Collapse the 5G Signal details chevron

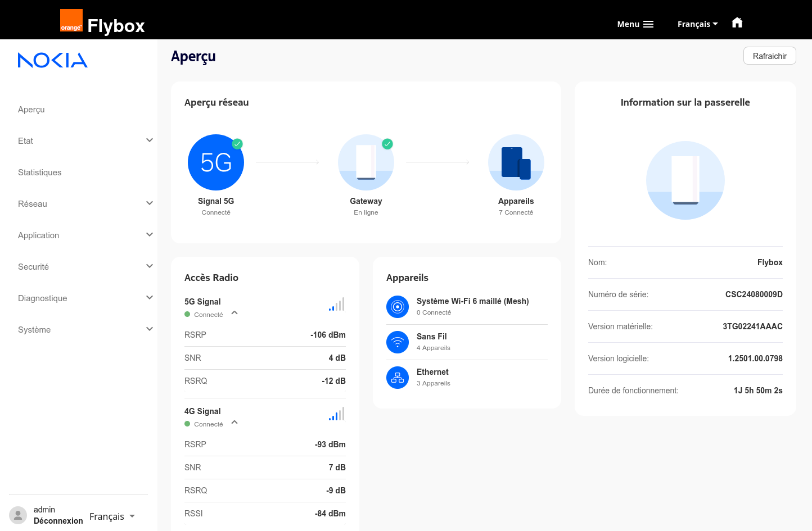[x=234, y=313]
